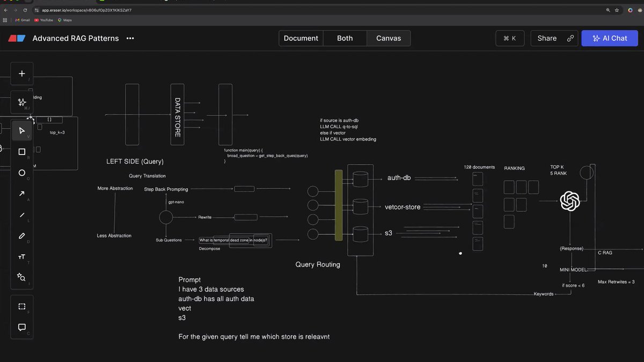Select the arrow drawing tool
The width and height of the screenshot is (644, 362).
(22, 194)
